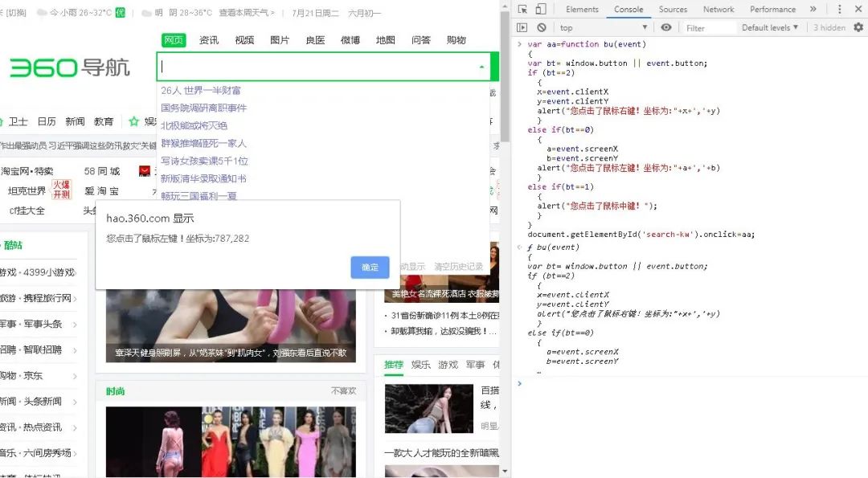The width and height of the screenshot is (868, 478).
Task: Choose suggestion 新版清华录取通知书
Action: (x=203, y=178)
